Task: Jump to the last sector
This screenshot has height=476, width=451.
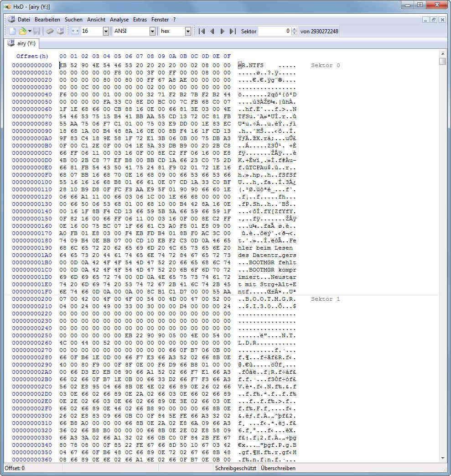Action: tap(233, 31)
